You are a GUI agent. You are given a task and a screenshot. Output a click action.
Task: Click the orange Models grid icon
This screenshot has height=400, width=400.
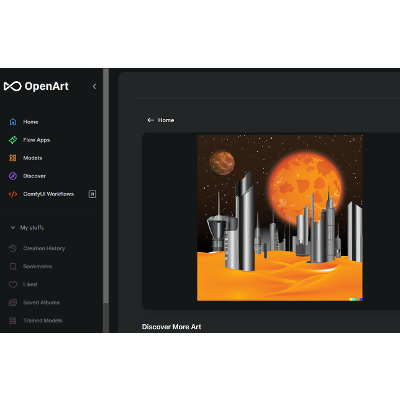(x=13, y=158)
